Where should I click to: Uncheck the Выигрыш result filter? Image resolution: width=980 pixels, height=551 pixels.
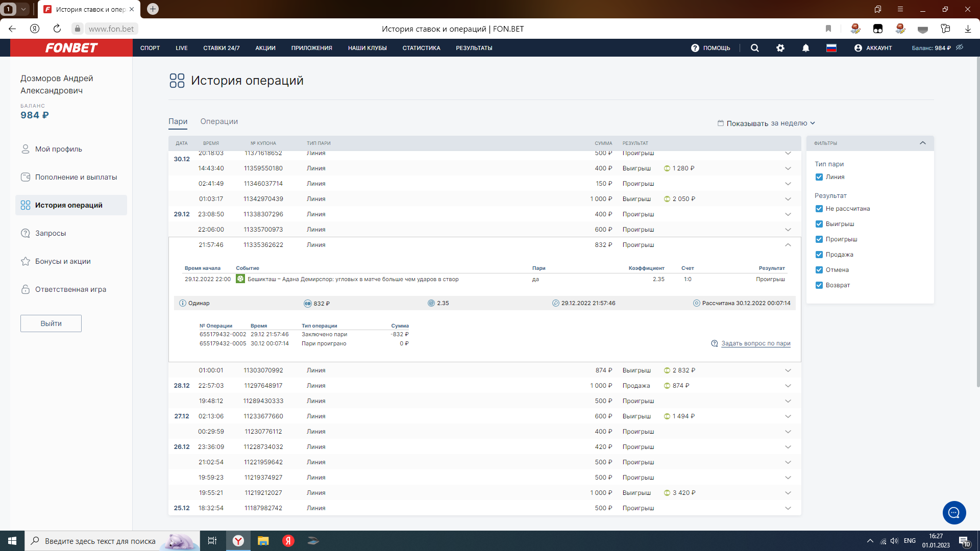(819, 224)
